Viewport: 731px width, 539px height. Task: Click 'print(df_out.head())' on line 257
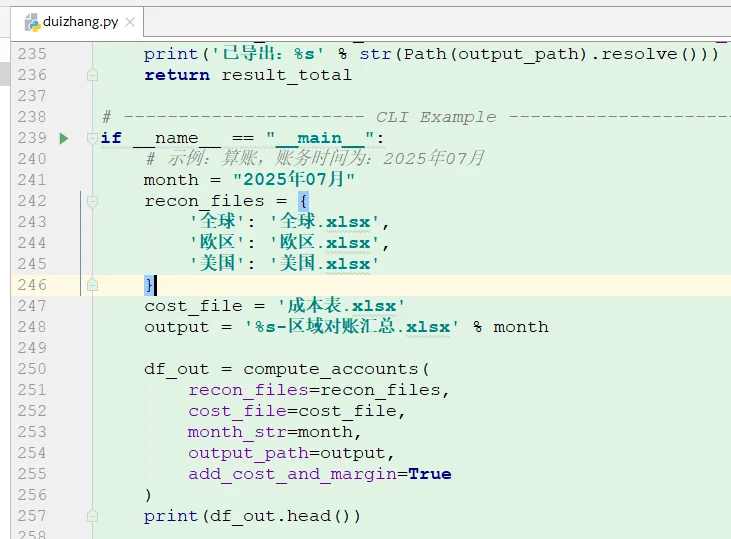click(x=252, y=516)
